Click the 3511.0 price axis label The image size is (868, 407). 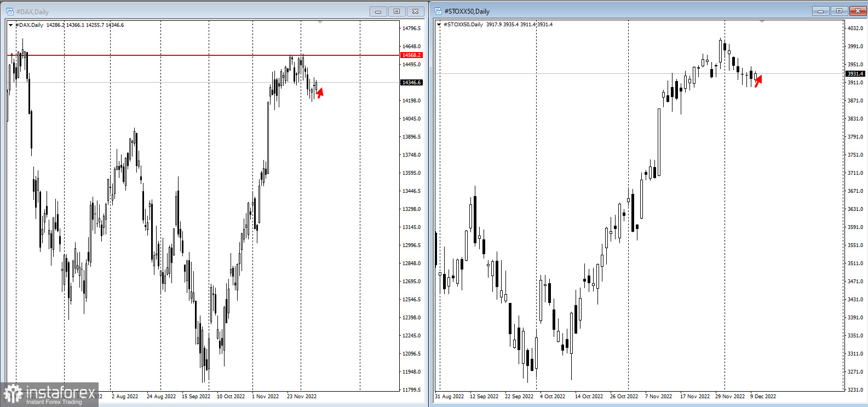[x=855, y=263]
